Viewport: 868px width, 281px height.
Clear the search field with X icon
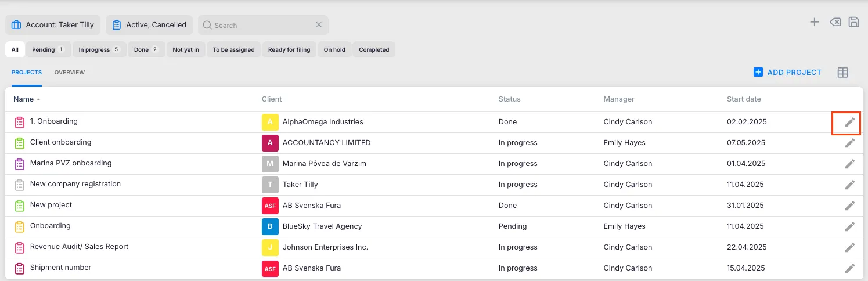pos(319,25)
